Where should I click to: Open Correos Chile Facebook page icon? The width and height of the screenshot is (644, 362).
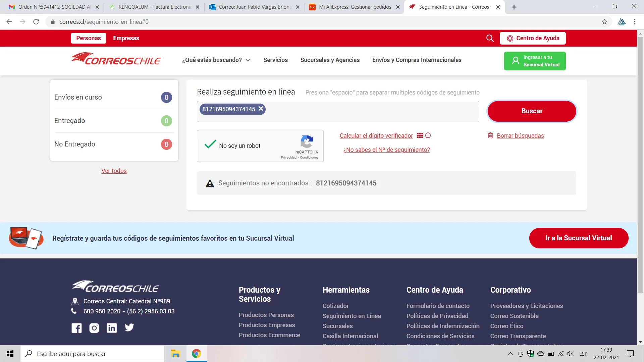[76, 328]
